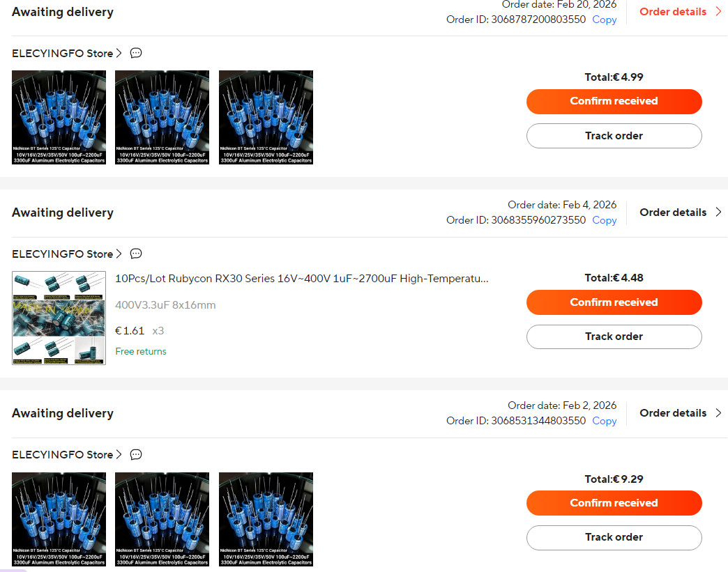728x572 pixels.
Task: Copy order ID 3068787200803550
Action: point(604,20)
